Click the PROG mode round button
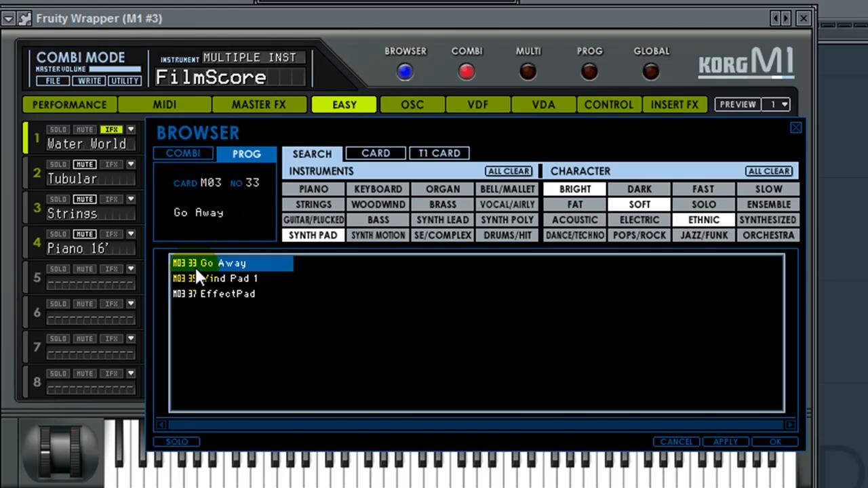Viewport: 868px width, 488px height. [x=589, y=71]
